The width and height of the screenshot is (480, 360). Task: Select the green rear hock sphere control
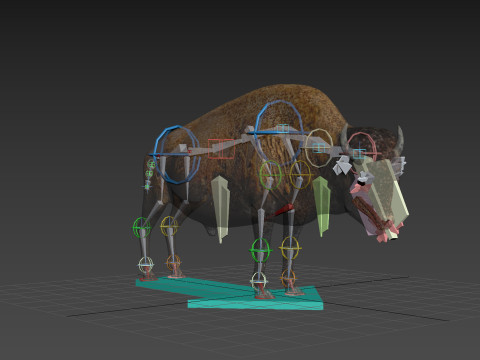pyautogui.click(x=142, y=227)
